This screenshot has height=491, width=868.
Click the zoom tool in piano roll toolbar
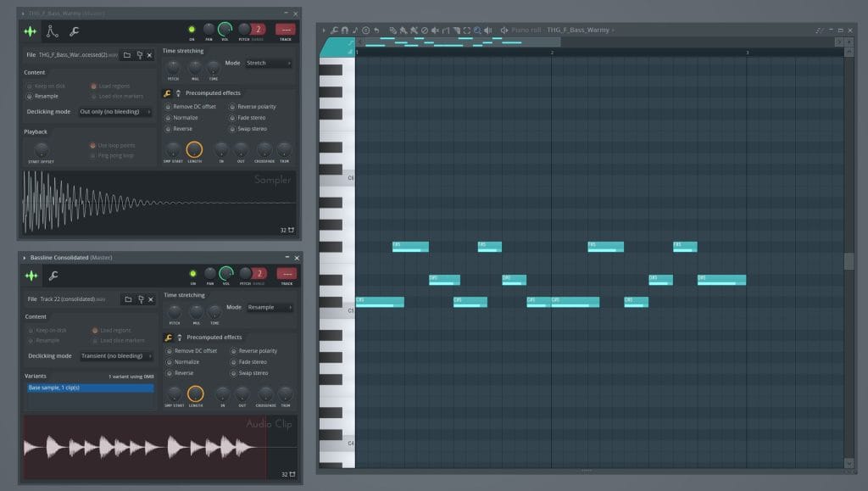(x=477, y=31)
